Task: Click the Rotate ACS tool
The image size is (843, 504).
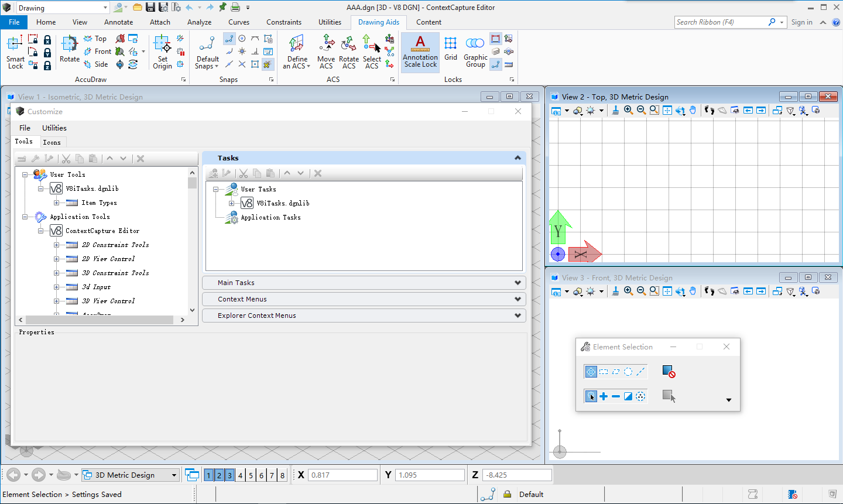Action: coord(349,52)
